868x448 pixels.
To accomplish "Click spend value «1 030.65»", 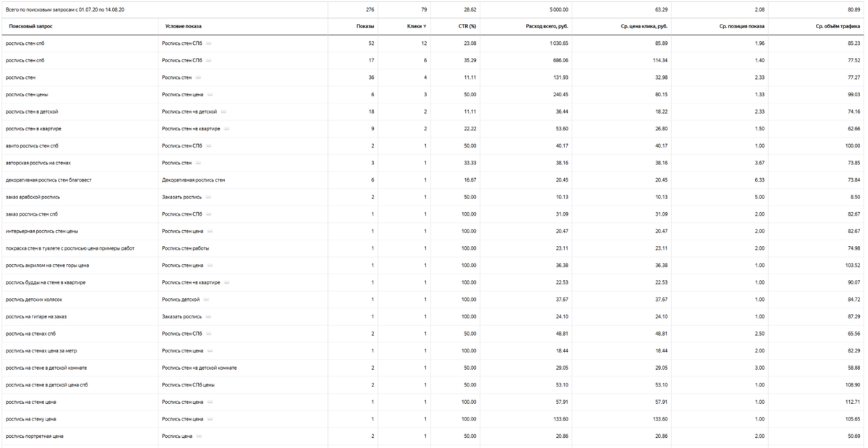I will coord(558,43).
